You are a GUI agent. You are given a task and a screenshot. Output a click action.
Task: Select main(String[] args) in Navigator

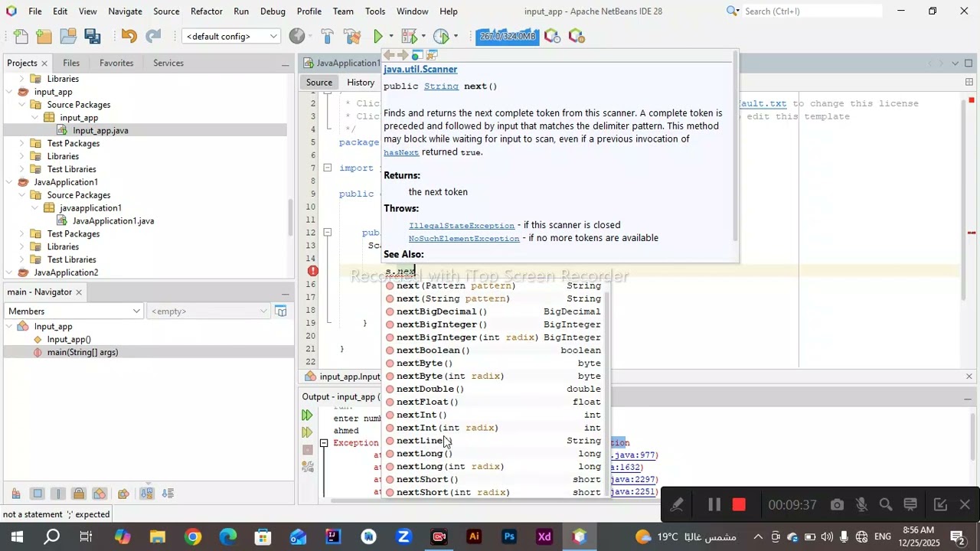point(83,353)
